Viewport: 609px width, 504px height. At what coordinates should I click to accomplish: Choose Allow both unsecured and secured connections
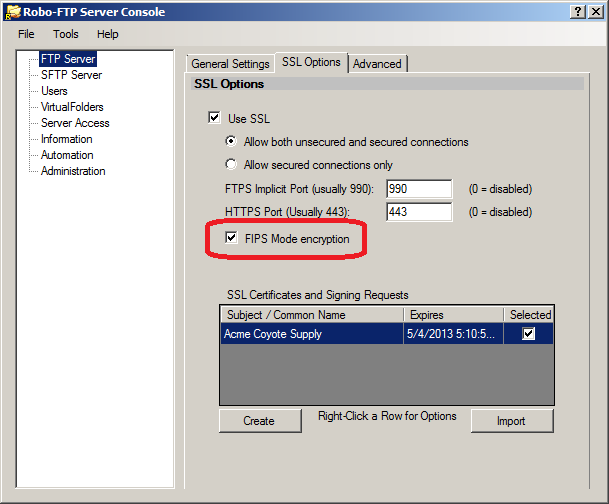point(231,141)
